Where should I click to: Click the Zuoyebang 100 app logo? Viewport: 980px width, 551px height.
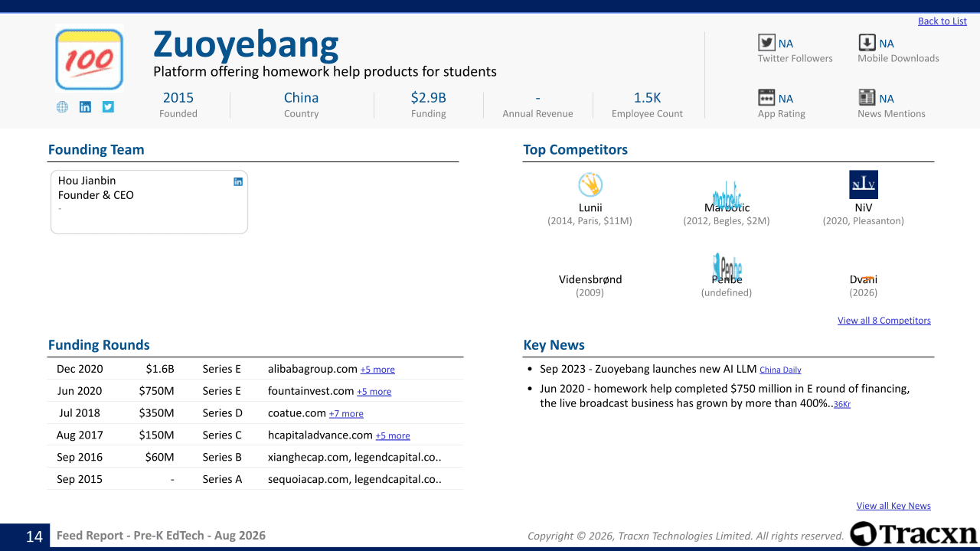coord(90,60)
